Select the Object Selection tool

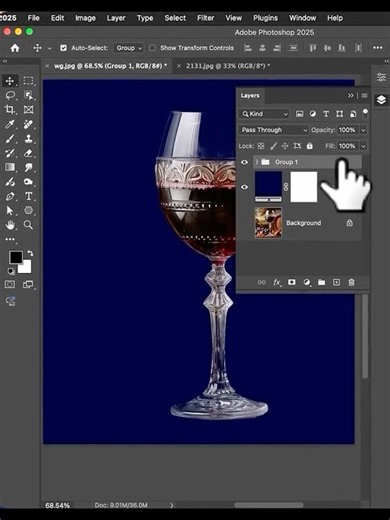28,95
